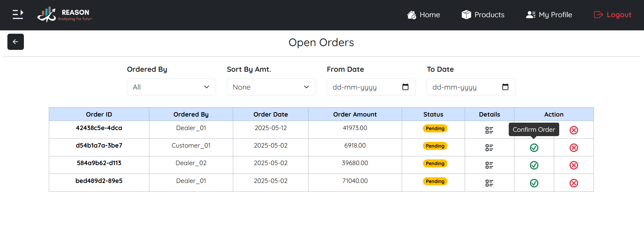The image size is (644, 249).
Task: Confirm order d54b1a7a-3be7 with green checkmark
Action: click(x=534, y=148)
